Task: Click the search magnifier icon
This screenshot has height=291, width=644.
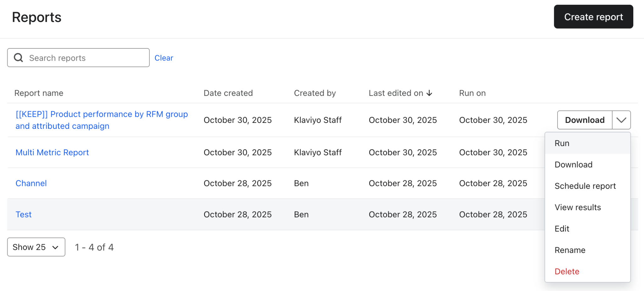Action: tap(19, 58)
